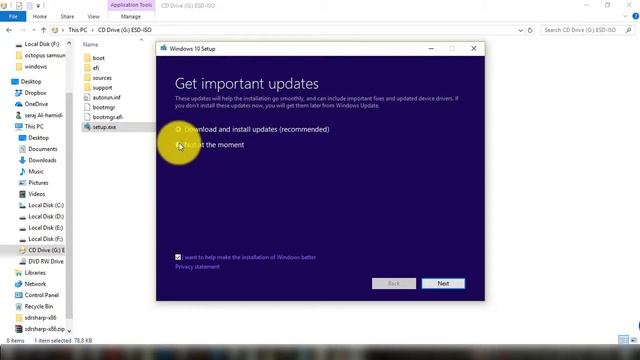The image size is (640, 360).
Task: Open the View ribbon tab
Action: point(93,16)
